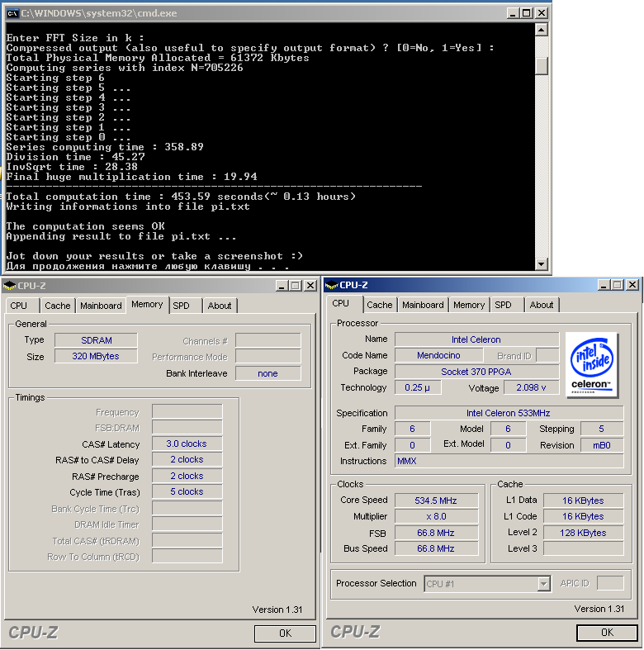Click the RAS# Precharge value 2 clocks

187,476
